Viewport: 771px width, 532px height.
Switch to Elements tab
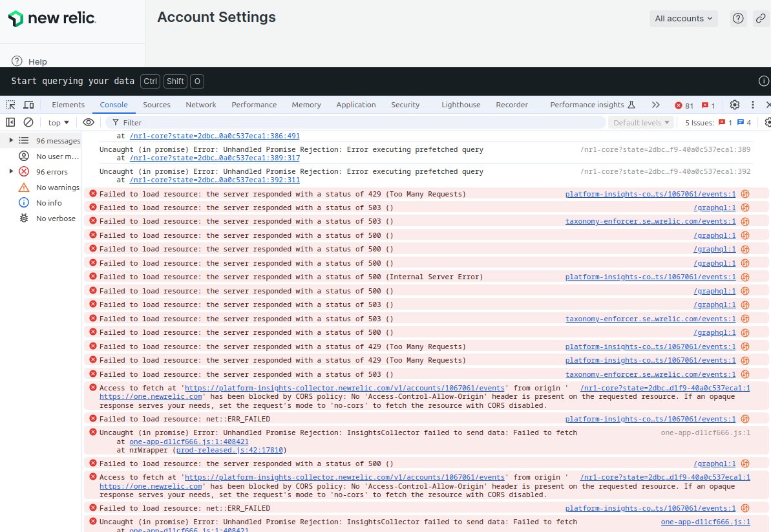click(69, 105)
